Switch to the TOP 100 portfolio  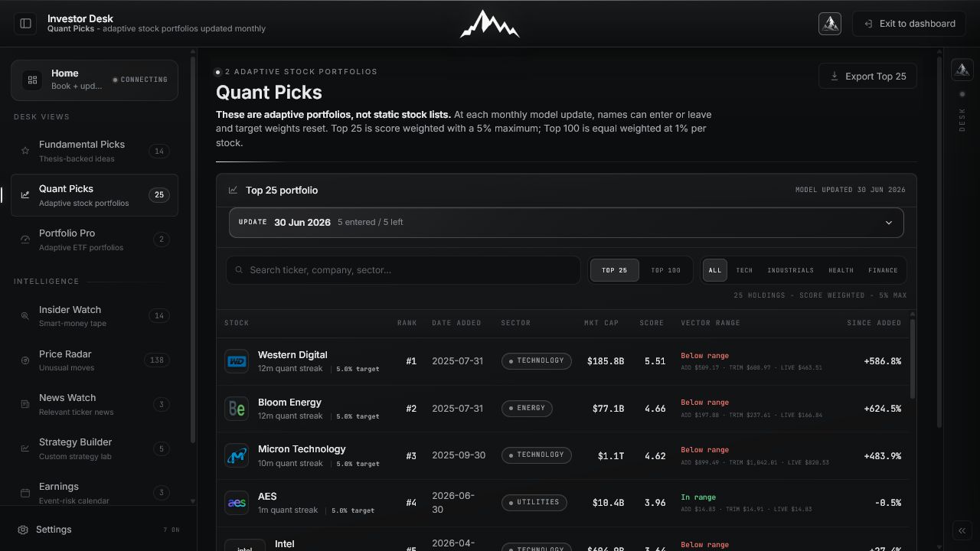pyautogui.click(x=665, y=270)
